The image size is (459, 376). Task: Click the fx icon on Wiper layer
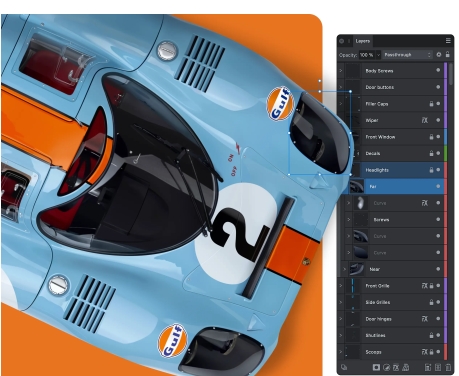[x=424, y=120]
